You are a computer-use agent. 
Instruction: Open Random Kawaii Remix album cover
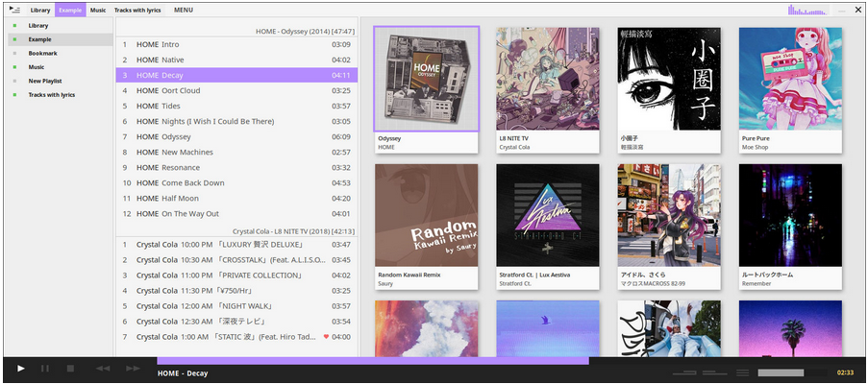pyautogui.click(x=426, y=215)
